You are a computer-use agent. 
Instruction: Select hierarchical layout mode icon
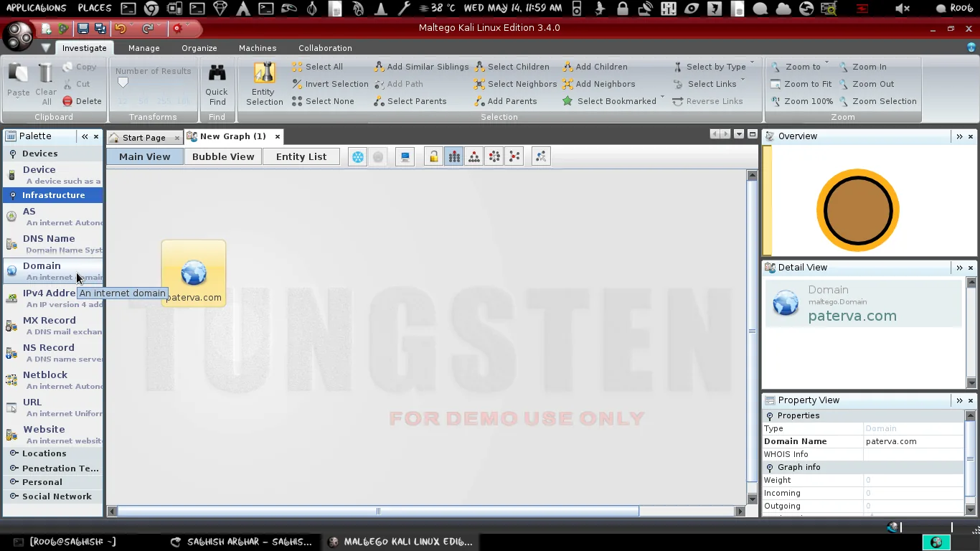474,157
